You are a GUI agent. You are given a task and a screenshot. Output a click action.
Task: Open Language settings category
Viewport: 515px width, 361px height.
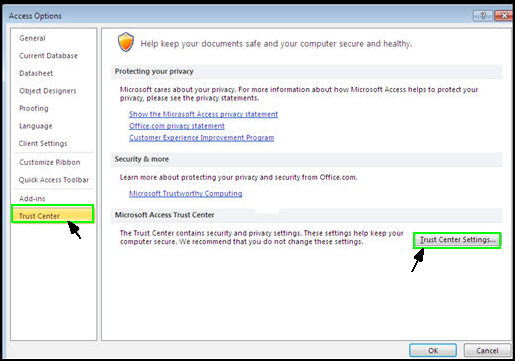(x=36, y=126)
